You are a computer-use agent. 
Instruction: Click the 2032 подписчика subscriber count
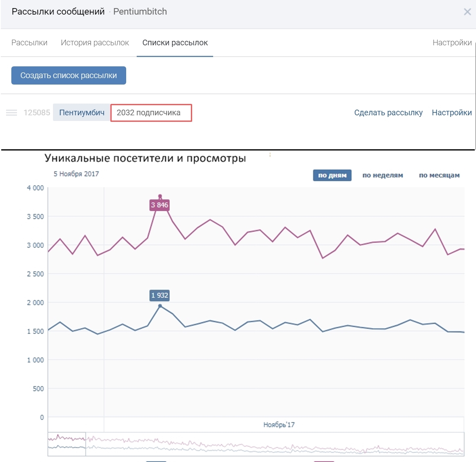148,113
